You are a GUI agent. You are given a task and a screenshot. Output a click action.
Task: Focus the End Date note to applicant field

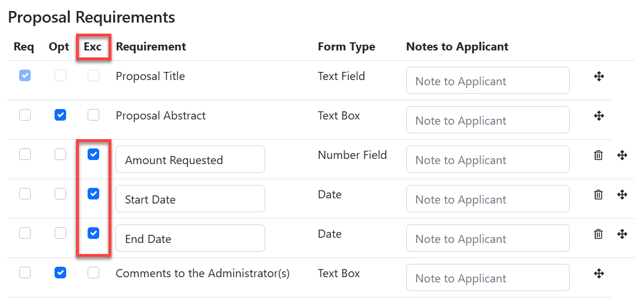tap(487, 238)
